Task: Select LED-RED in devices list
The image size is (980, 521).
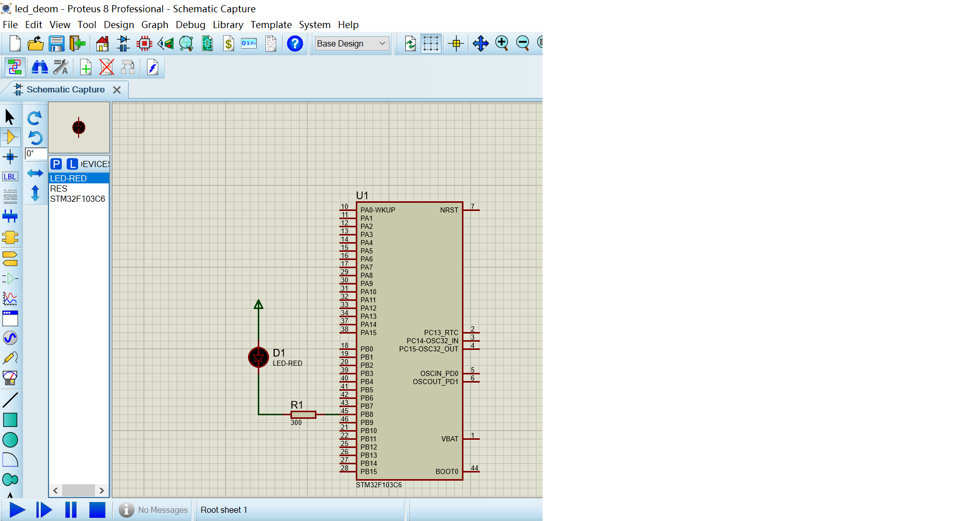Action: coord(79,178)
